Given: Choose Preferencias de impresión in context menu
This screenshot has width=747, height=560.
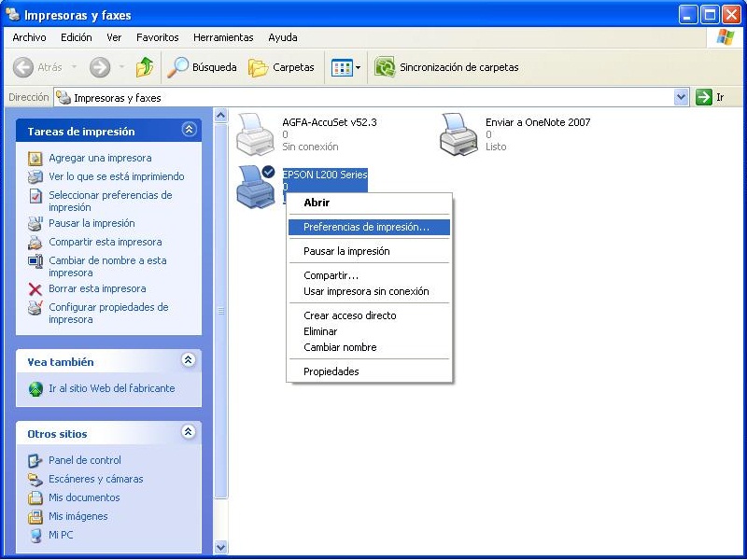Looking at the screenshot, I should point(369,227).
